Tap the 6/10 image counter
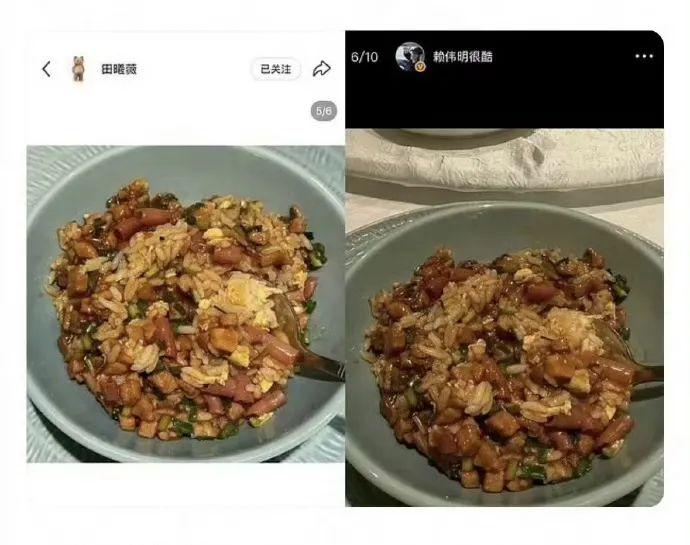This screenshot has height=545, width=690. click(x=364, y=57)
